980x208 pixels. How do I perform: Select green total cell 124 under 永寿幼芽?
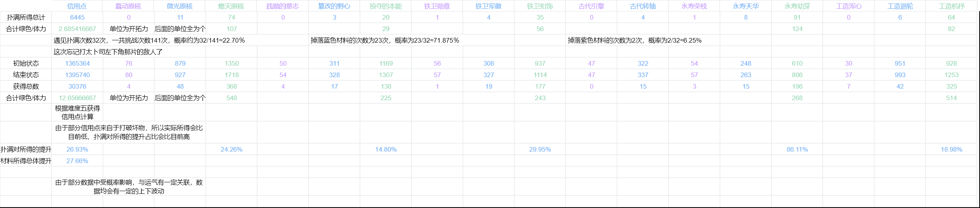click(x=797, y=29)
